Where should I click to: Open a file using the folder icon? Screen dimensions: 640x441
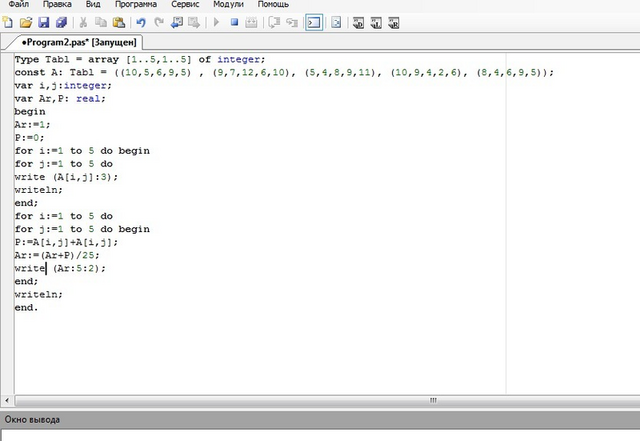pos(26,22)
